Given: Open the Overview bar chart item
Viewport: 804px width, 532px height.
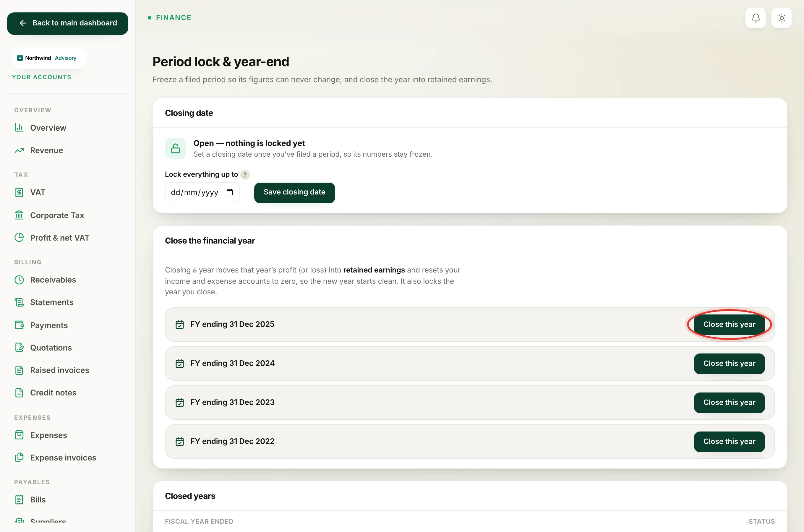Looking at the screenshot, I should 19,128.
